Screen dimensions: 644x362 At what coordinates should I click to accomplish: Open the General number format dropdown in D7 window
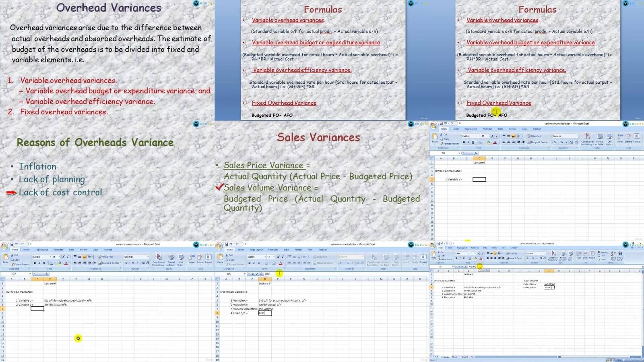[x=148, y=257]
